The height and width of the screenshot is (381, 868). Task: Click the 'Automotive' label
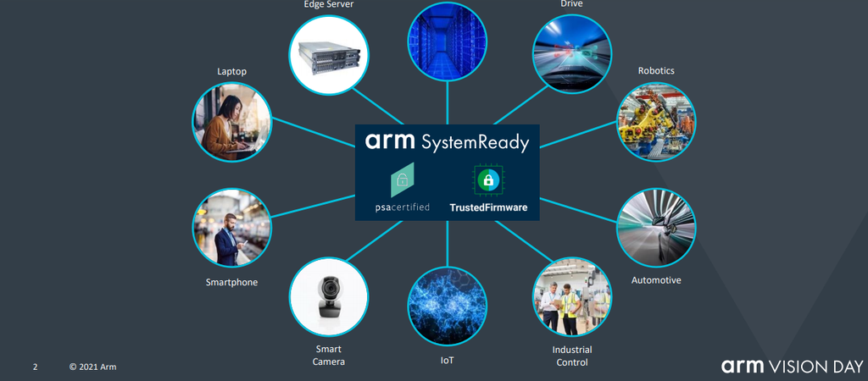tap(656, 280)
